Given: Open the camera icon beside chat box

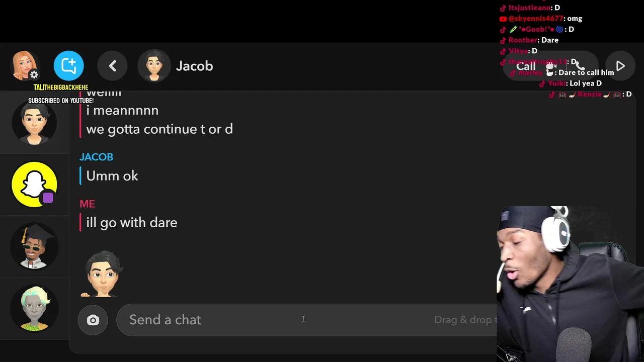Looking at the screenshot, I should (x=93, y=320).
